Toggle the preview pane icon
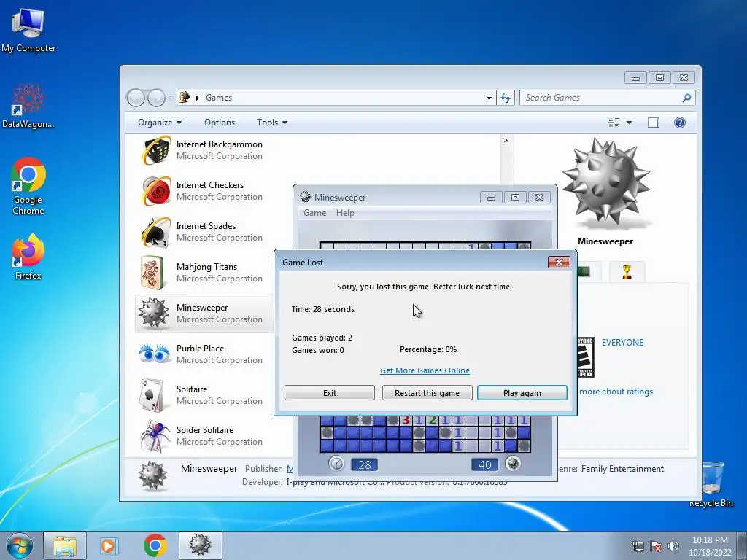Viewport: 747px width, 560px height. [654, 122]
